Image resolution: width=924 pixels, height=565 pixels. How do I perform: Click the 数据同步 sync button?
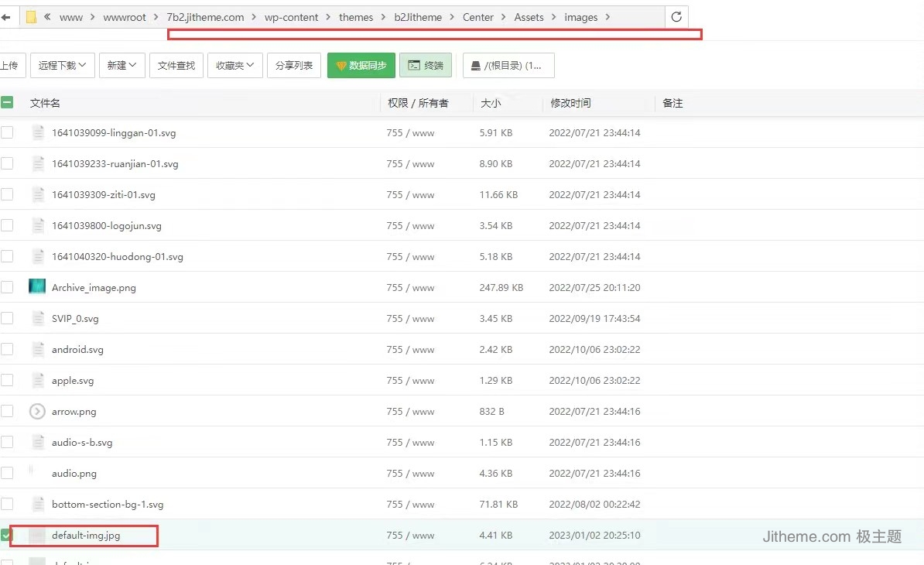361,66
